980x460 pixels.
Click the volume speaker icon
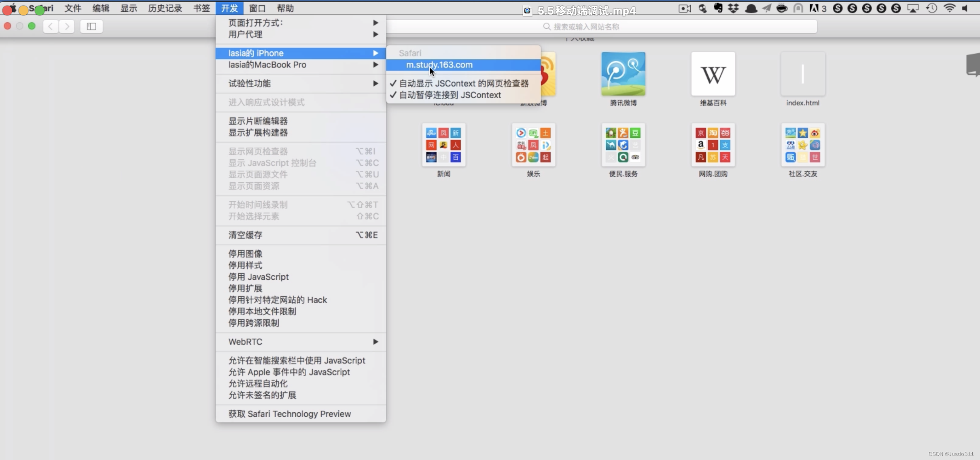[965, 8]
